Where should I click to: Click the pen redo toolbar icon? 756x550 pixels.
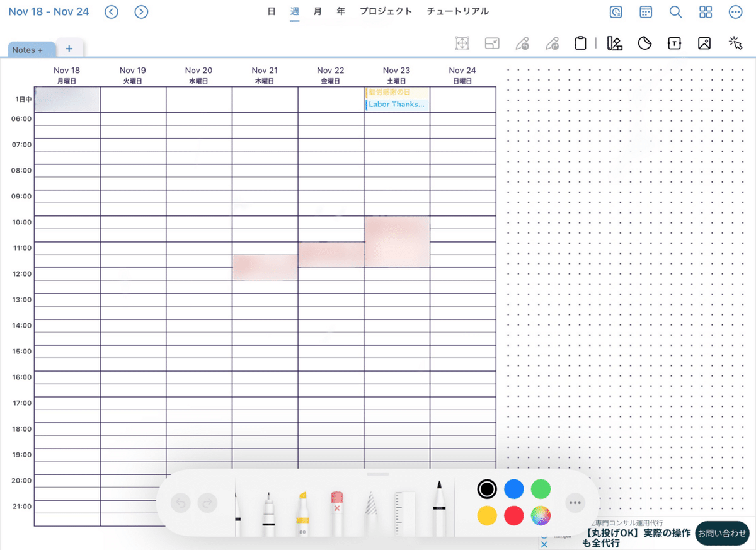tap(552, 43)
